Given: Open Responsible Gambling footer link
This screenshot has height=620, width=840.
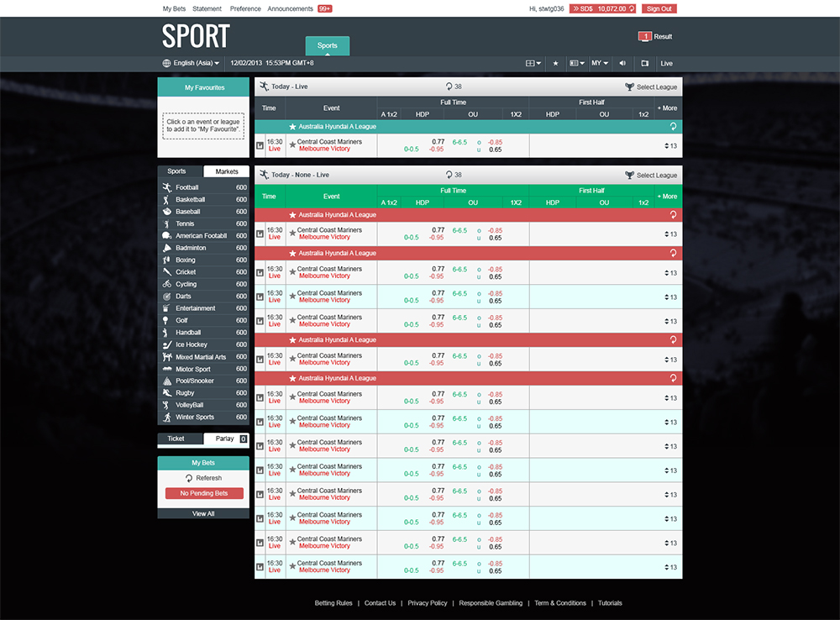Looking at the screenshot, I should pos(491,603).
